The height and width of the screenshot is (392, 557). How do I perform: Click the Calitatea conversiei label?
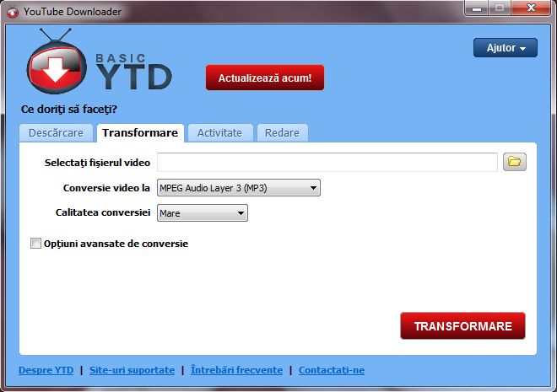[103, 212]
